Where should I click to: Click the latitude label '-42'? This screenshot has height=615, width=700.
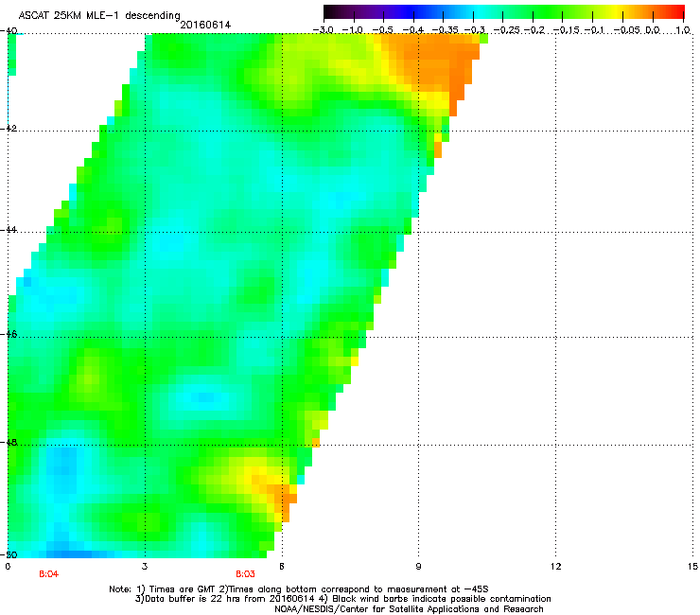pos(9,128)
